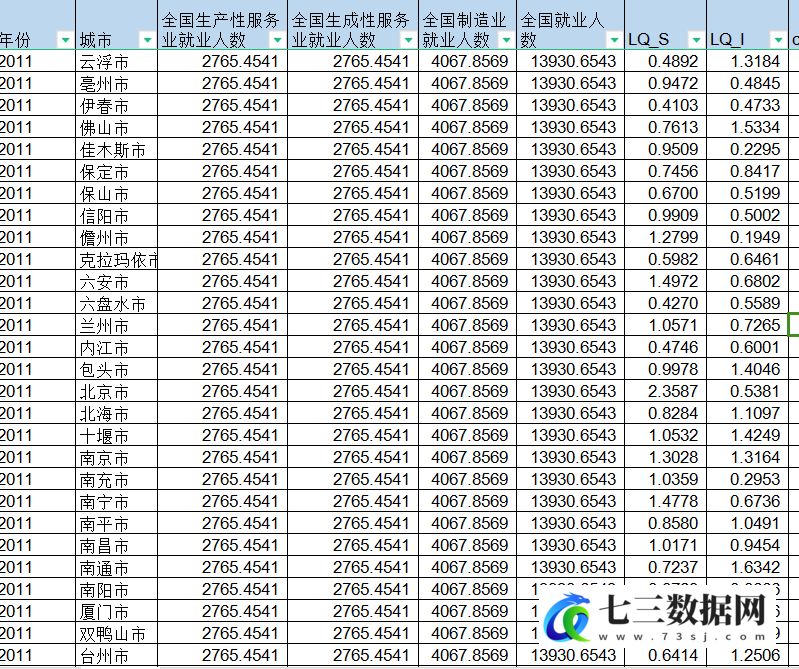Select the 保山市 city cell

tap(116, 193)
